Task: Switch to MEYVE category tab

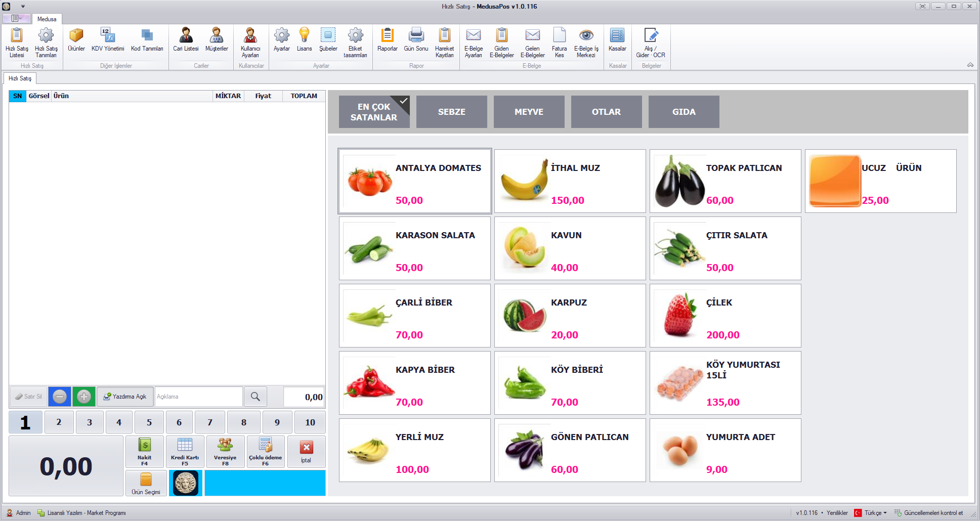Action: click(x=529, y=112)
